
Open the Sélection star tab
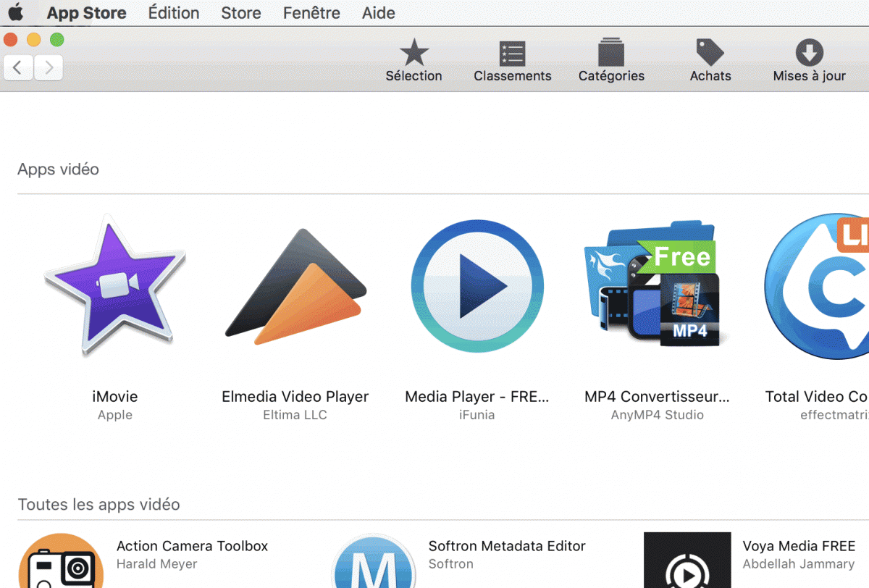point(413,61)
